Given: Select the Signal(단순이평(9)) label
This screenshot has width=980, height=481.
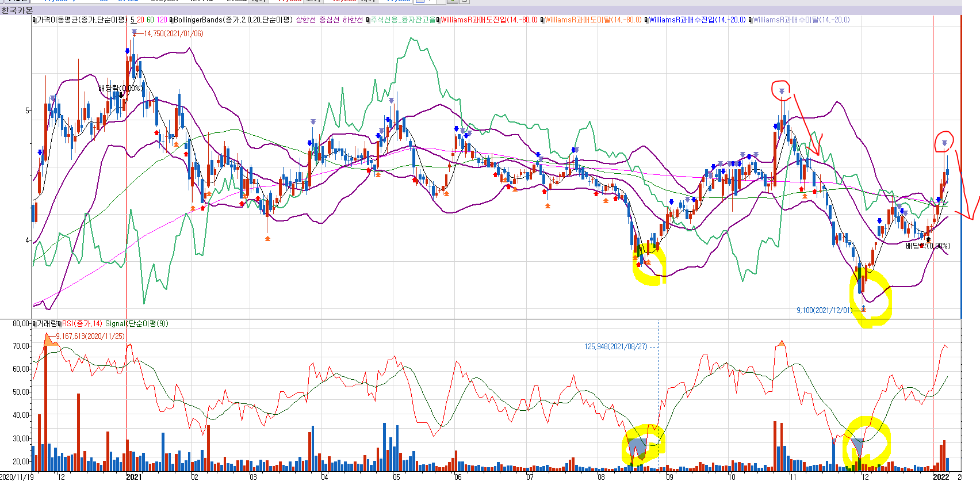Looking at the screenshot, I should click(x=137, y=323).
